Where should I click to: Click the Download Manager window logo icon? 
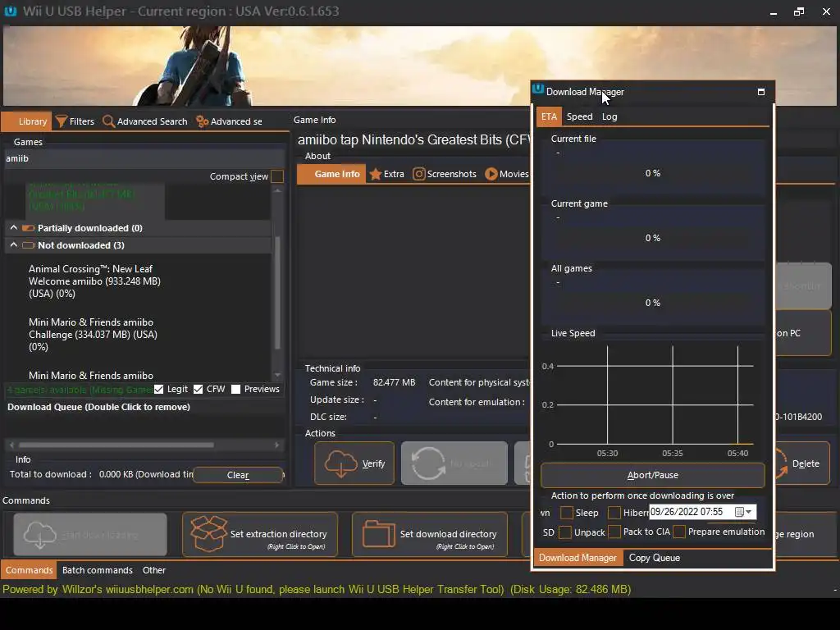pos(538,89)
